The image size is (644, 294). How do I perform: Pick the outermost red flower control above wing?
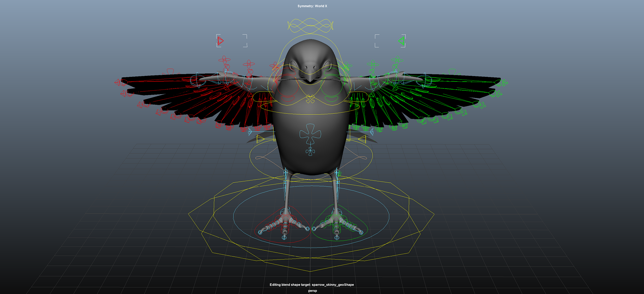[224, 60]
